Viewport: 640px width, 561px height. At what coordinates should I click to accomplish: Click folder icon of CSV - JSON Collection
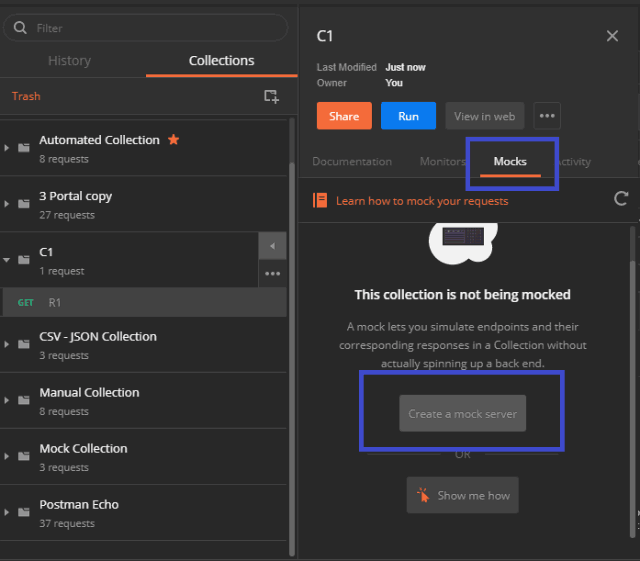(24, 344)
